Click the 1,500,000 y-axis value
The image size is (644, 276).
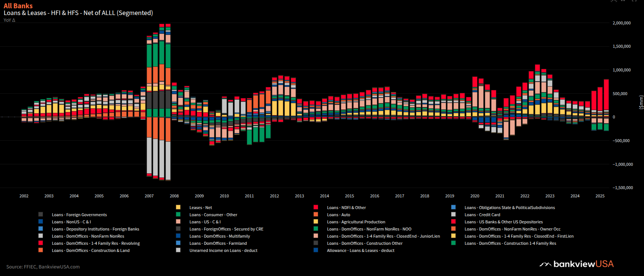(x=622, y=46)
